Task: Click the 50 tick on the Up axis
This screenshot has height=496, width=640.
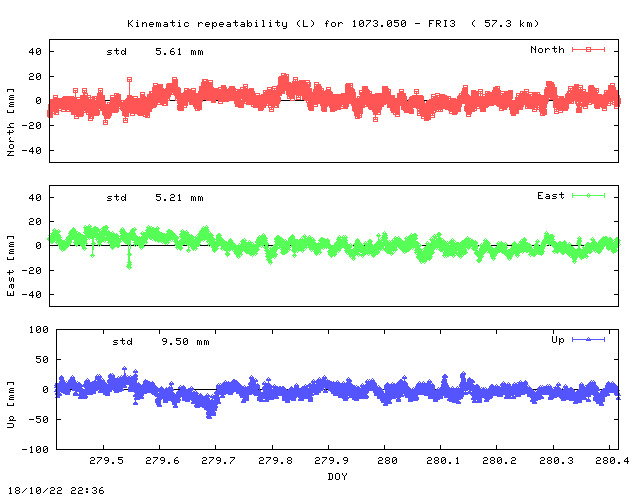Action: tap(42, 360)
